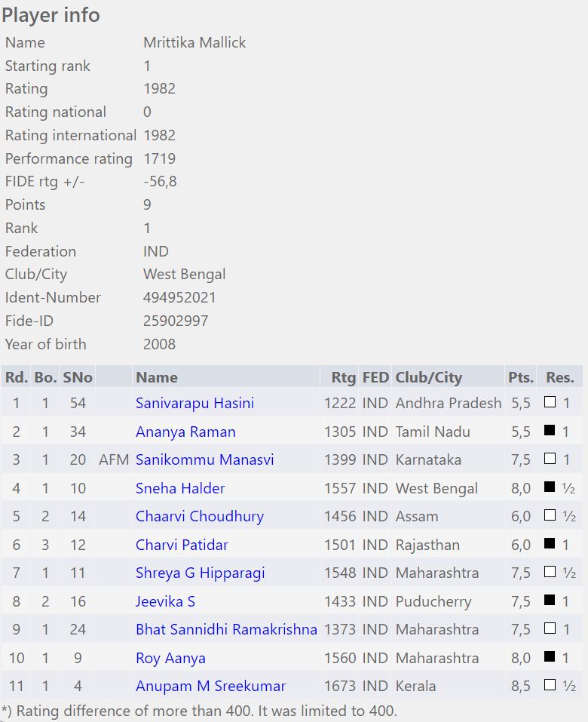588x722 pixels.
Task: Open Sanivarapu Hasini's player page
Action: click(194, 403)
